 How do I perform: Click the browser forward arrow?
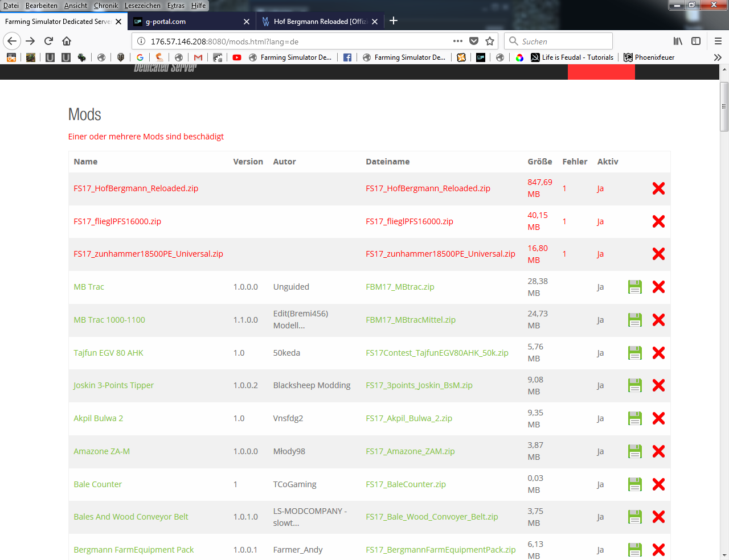[31, 41]
